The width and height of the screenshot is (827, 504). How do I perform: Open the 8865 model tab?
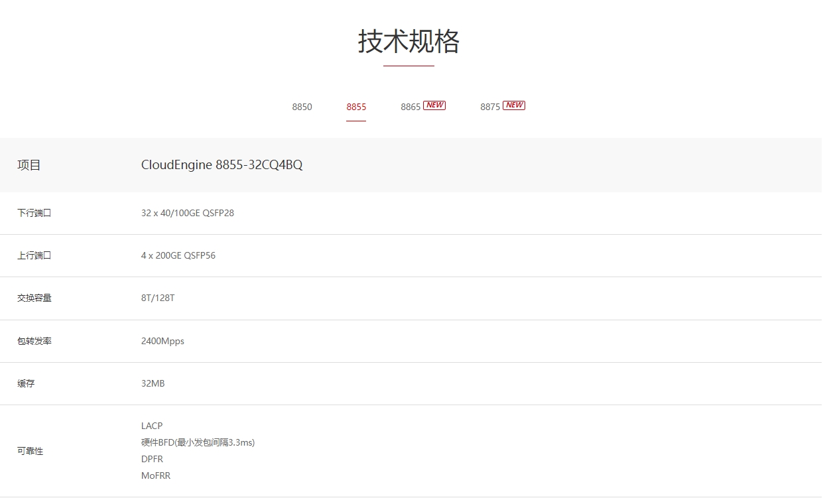click(x=411, y=107)
